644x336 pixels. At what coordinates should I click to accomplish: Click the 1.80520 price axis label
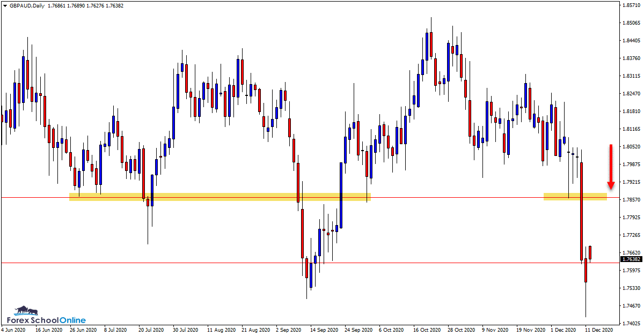point(632,147)
